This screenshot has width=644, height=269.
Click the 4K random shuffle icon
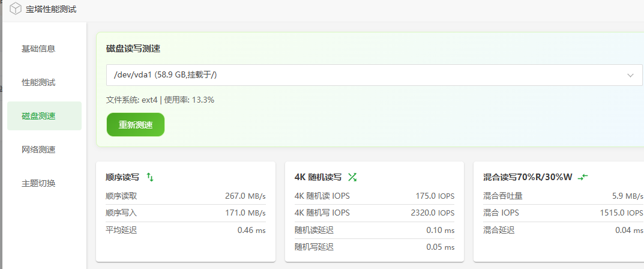pos(352,177)
